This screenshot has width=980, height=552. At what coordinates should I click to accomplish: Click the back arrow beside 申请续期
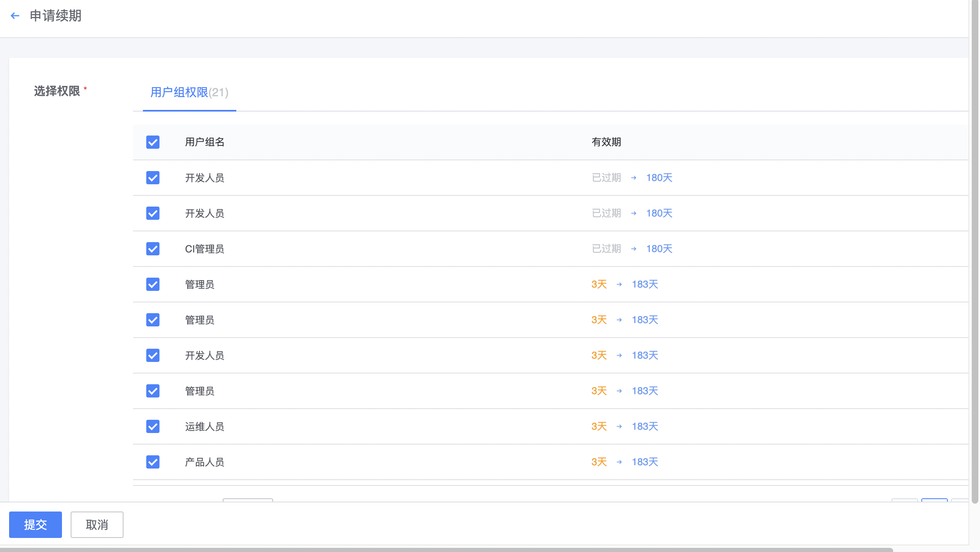coord(15,15)
